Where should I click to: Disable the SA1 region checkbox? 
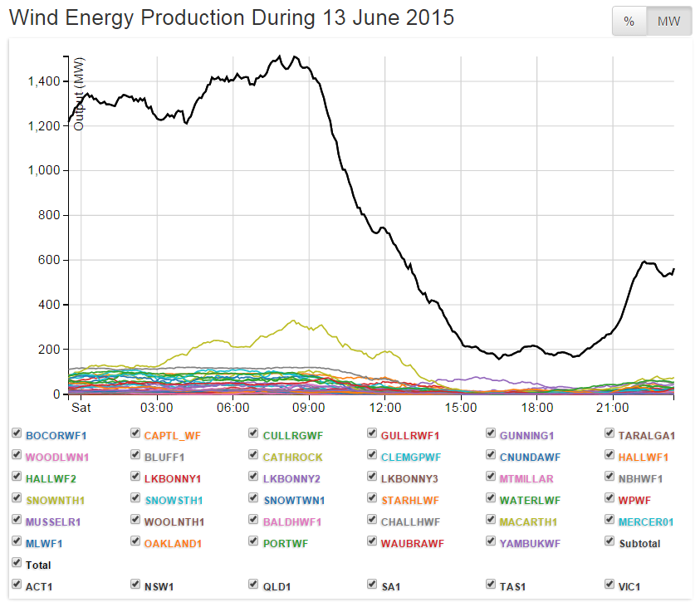click(x=373, y=585)
